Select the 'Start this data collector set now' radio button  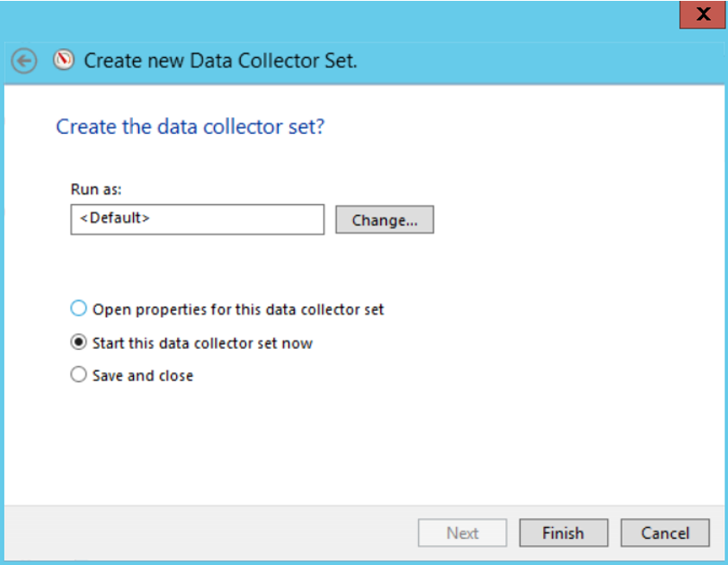[x=79, y=342]
